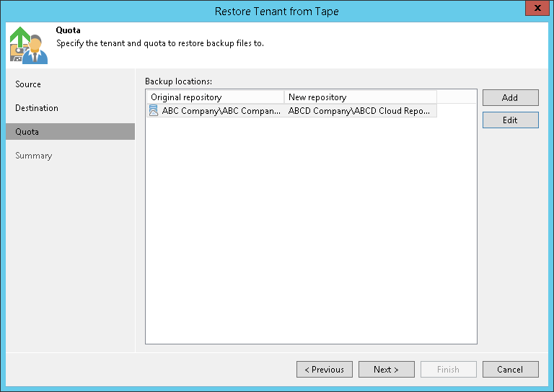Switch to the Destination step
The width and height of the screenshot is (554, 392).
coord(37,108)
